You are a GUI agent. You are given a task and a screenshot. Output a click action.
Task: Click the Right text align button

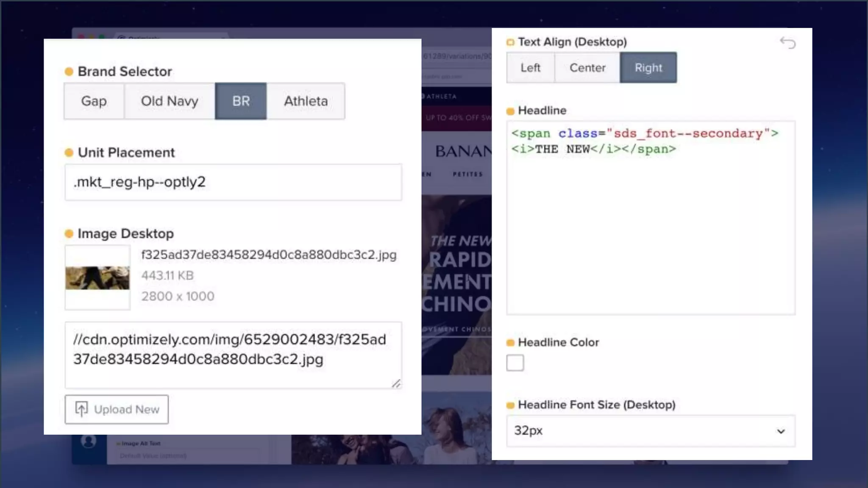pos(648,68)
